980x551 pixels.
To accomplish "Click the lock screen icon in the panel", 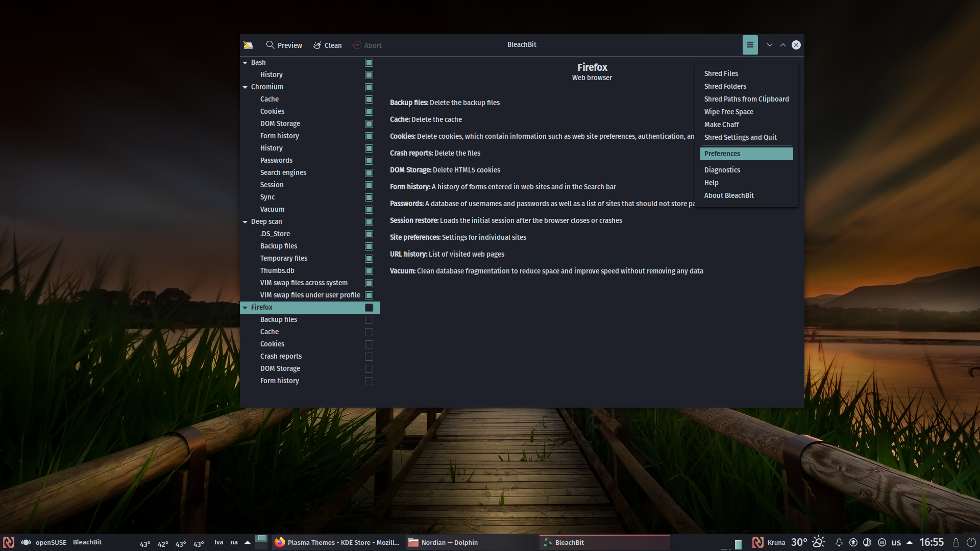I will pyautogui.click(x=956, y=542).
